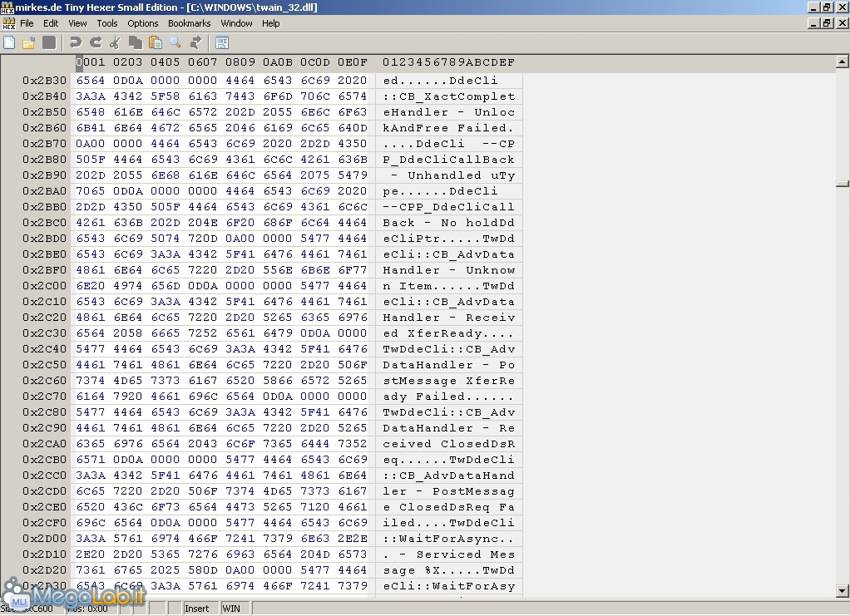Click the Cut scissors icon
The height and width of the screenshot is (616, 850).
(115, 42)
